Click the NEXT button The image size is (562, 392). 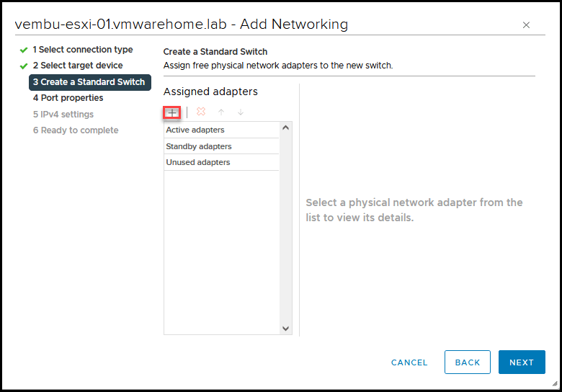[x=522, y=362]
